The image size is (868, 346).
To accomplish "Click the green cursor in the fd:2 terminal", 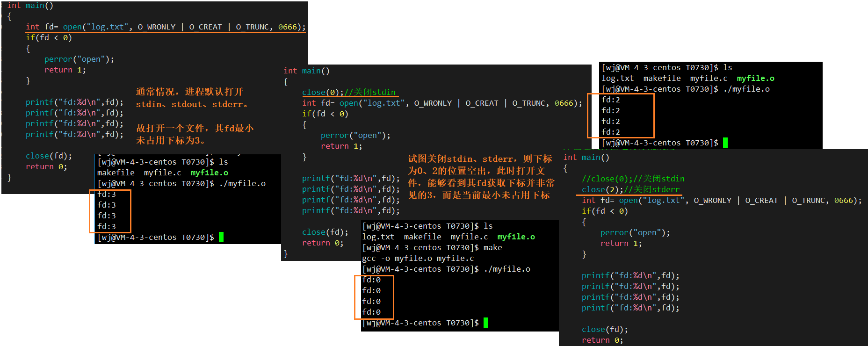I will [x=725, y=143].
